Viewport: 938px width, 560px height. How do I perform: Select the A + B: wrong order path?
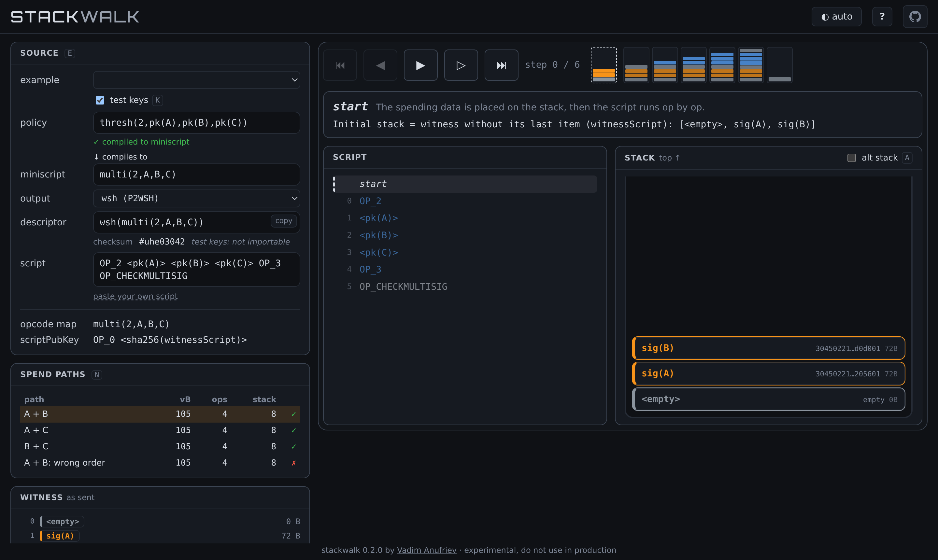tap(160, 463)
